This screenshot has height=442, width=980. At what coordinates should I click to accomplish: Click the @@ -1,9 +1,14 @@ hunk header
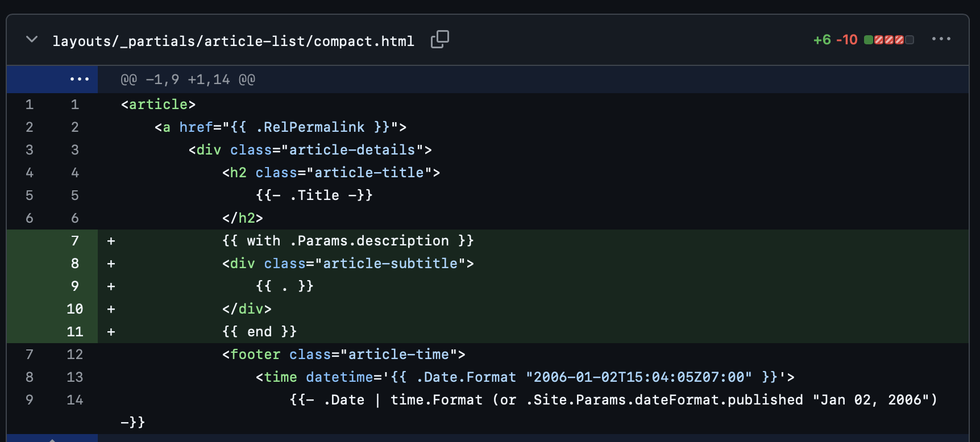[x=188, y=80]
